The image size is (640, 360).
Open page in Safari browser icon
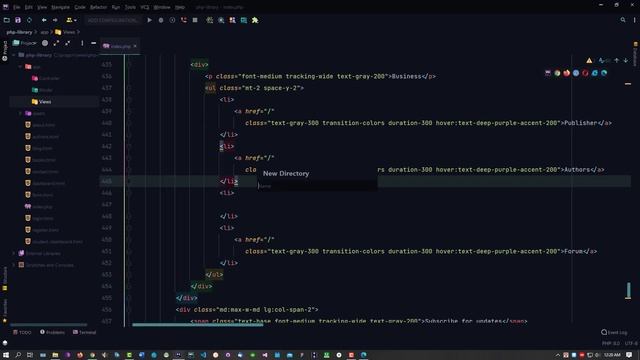(x=576, y=73)
